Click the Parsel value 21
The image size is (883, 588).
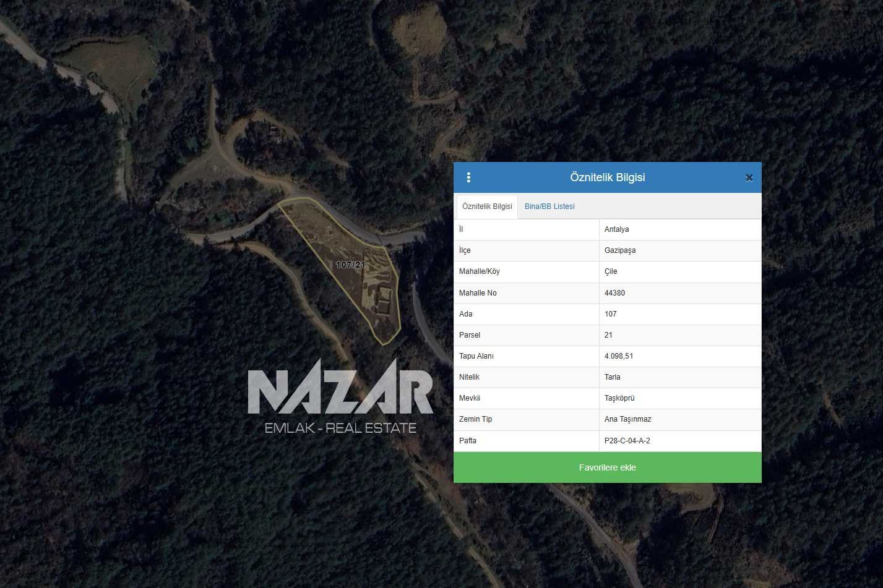coord(608,335)
